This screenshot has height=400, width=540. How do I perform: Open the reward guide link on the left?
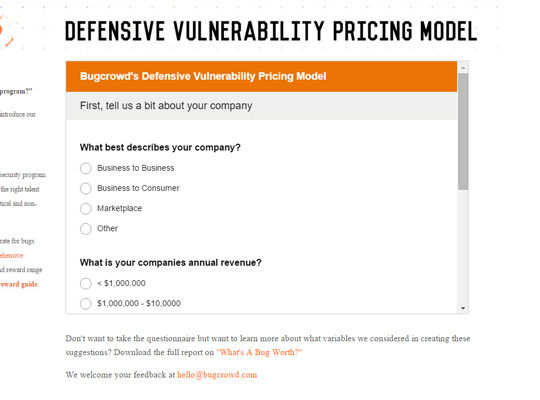(x=19, y=284)
